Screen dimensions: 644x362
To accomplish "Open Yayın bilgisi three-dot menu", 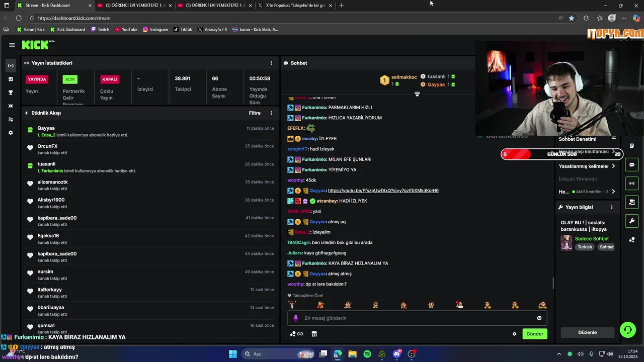I will pyautogui.click(x=612, y=207).
